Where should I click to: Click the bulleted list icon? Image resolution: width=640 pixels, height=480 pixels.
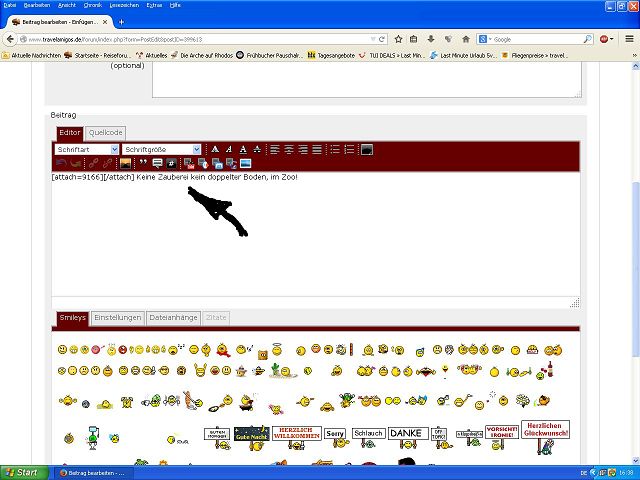334,150
